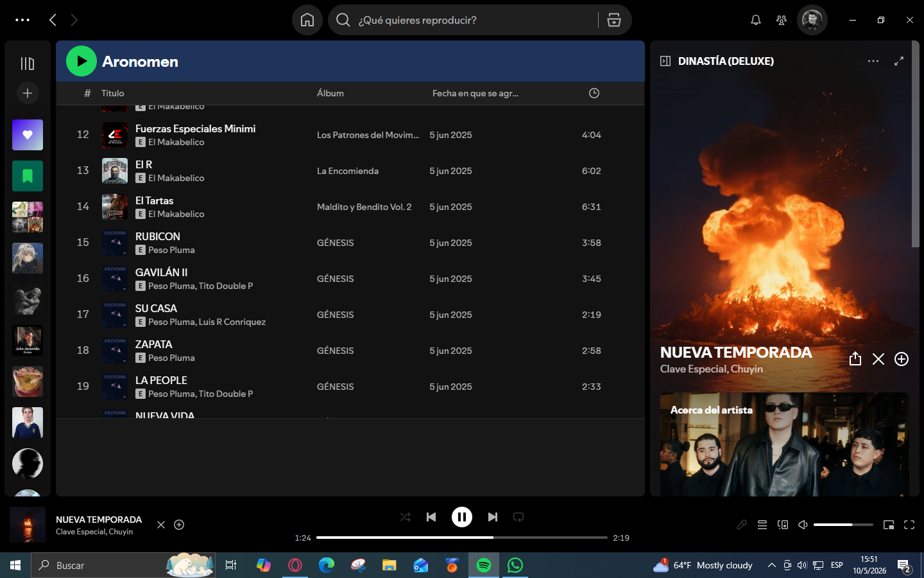Open DINASTÍA (DELUXE) from panel header
Screen dimensions: 924x578
click(726, 61)
